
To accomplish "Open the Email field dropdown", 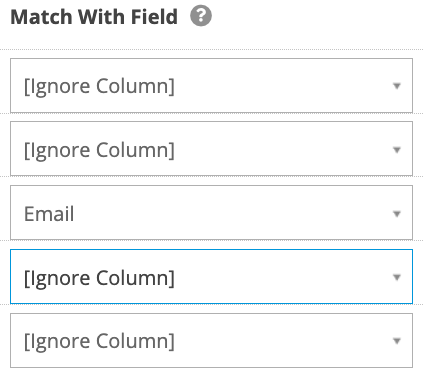I will [x=211, y=213].
